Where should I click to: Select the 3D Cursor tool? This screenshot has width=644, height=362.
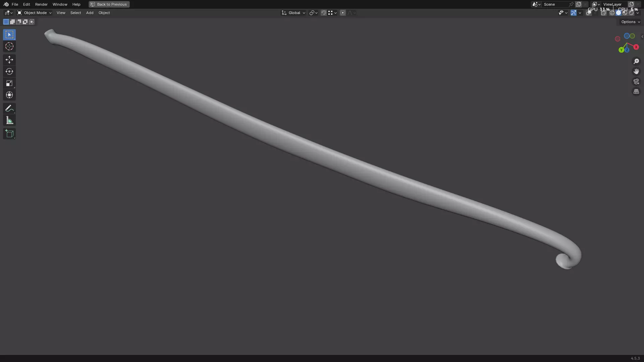[x=9, y=46]
